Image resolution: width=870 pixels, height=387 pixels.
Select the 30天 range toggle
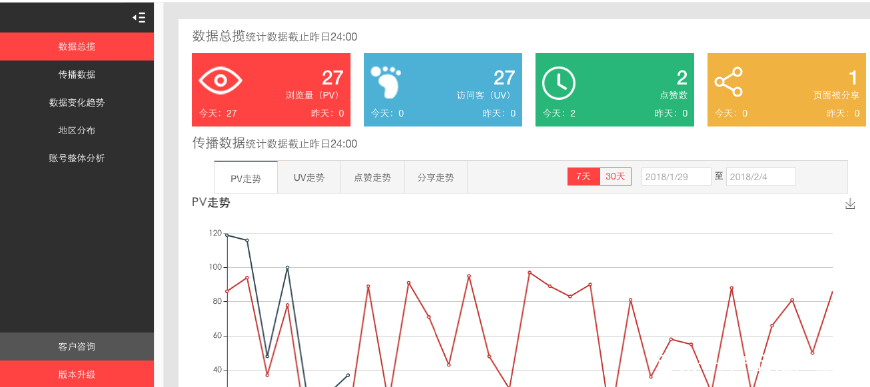tap(615, 177)
